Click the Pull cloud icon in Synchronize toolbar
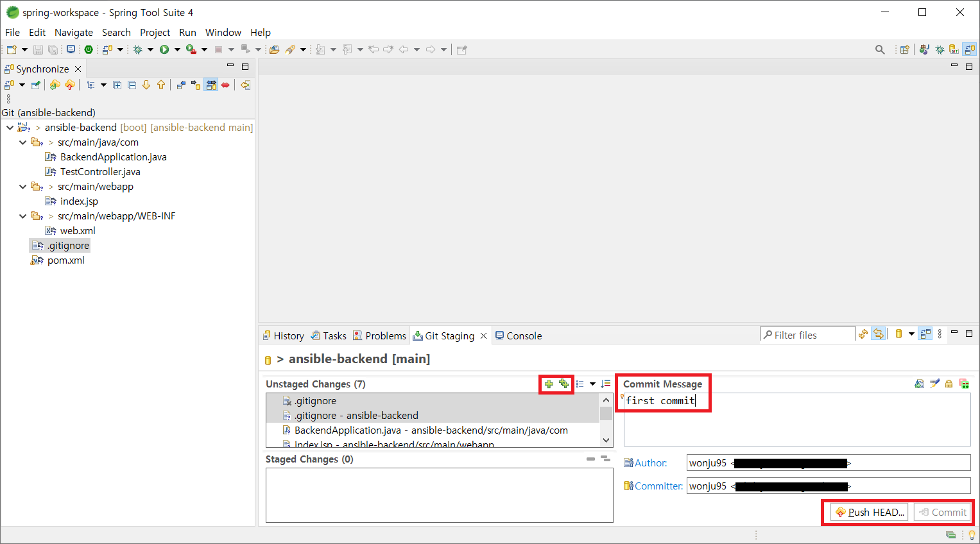 point(55,85)
